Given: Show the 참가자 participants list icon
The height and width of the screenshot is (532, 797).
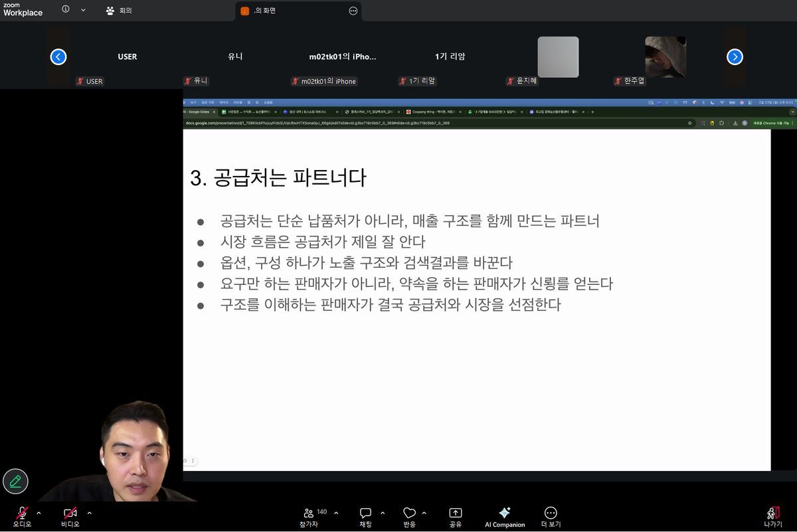Looking at the screenshot, I should (309, 513).
